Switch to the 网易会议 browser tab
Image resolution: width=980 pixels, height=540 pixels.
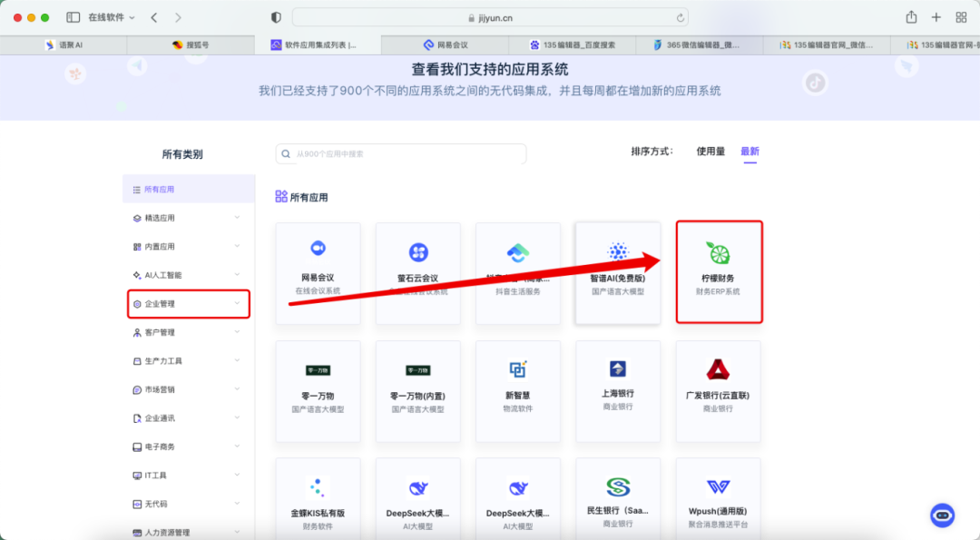click(445, 45)
